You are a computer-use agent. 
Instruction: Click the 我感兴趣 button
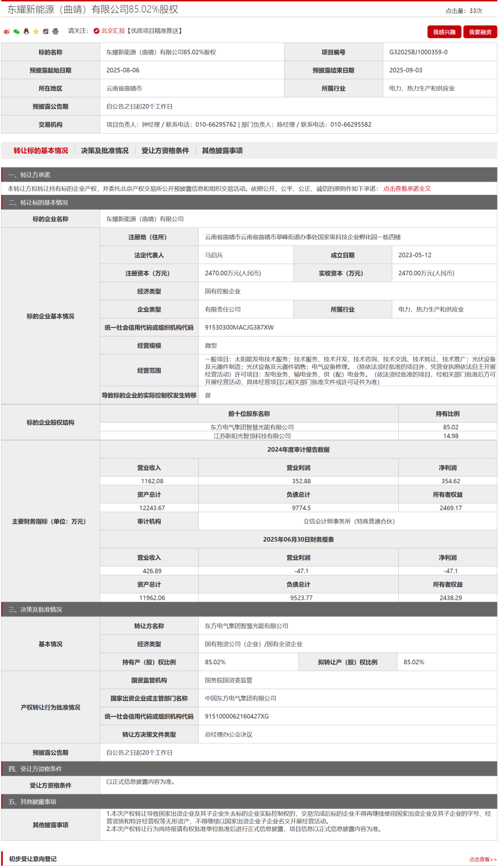[x=444, y=32]
